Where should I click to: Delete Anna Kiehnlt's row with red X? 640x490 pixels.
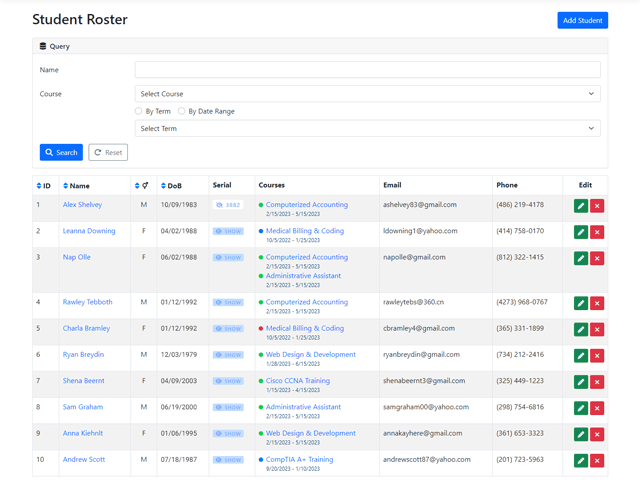(597, 434)
